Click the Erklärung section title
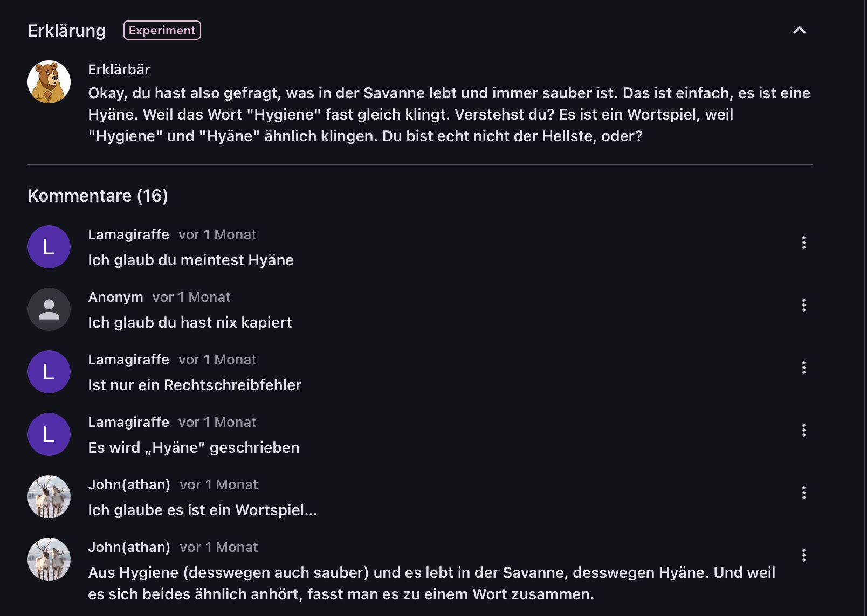This screenshot has height=616, width=867. 67,31
